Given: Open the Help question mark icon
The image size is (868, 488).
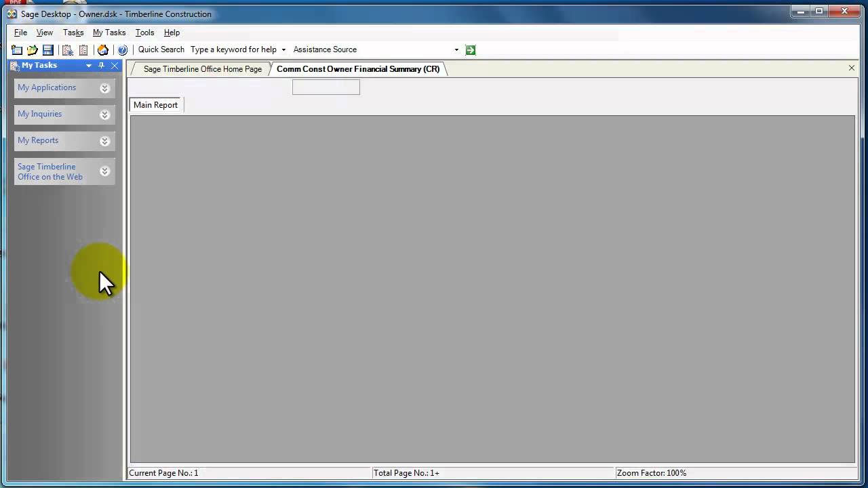Looking at the screenshot, I should pos(123,50).
